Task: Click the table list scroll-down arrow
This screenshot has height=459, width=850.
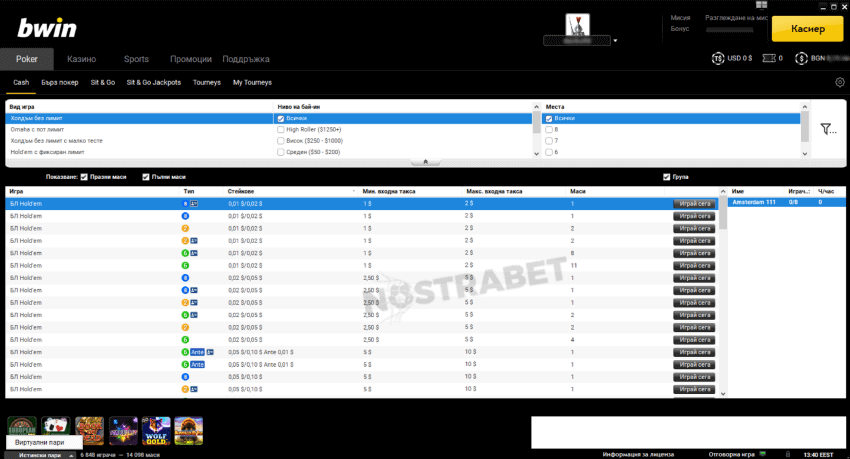Action: (x=723, y=394)
